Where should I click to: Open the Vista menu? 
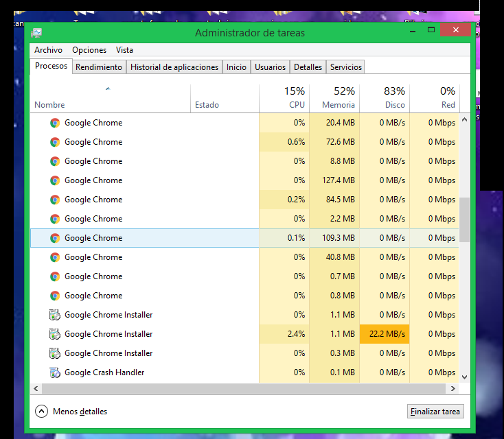124,50
